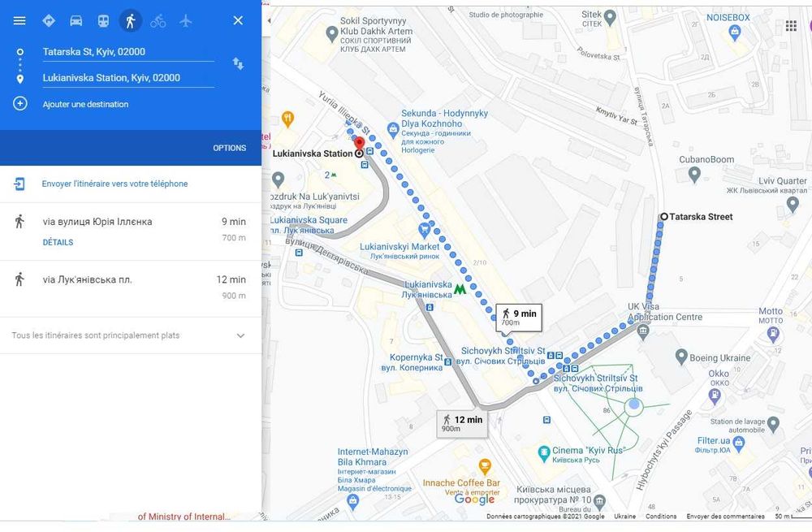Select the walking travel mode
Image resolution: width=812 pixels, height=532 pixels.
tap(131, 21)
